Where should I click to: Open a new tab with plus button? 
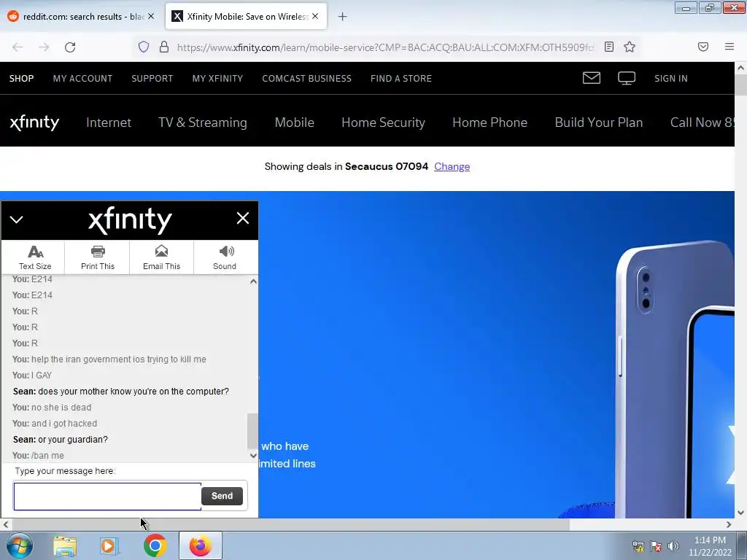tap(343, 17)
